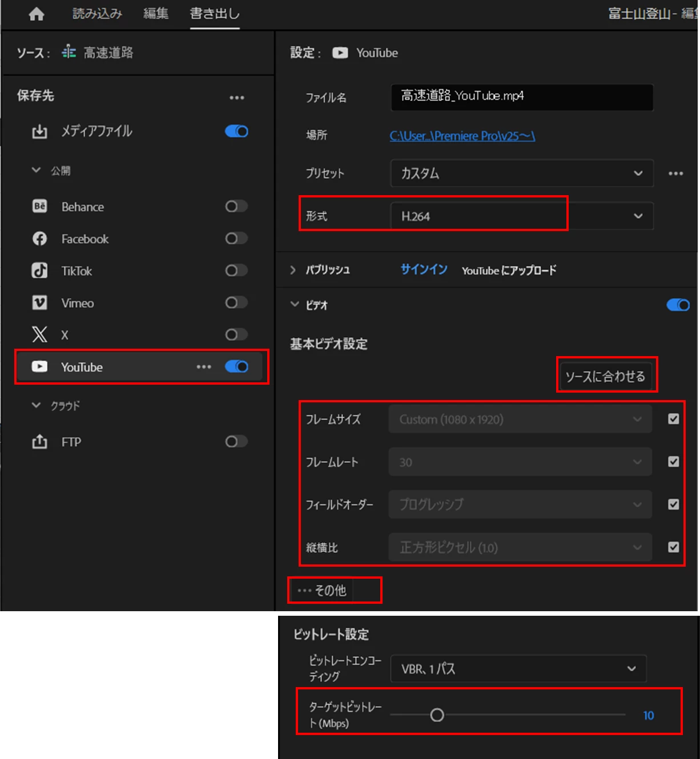Click ターゲットビットレート slider handle
700x759 pixels.
click(x=437, y=715)
